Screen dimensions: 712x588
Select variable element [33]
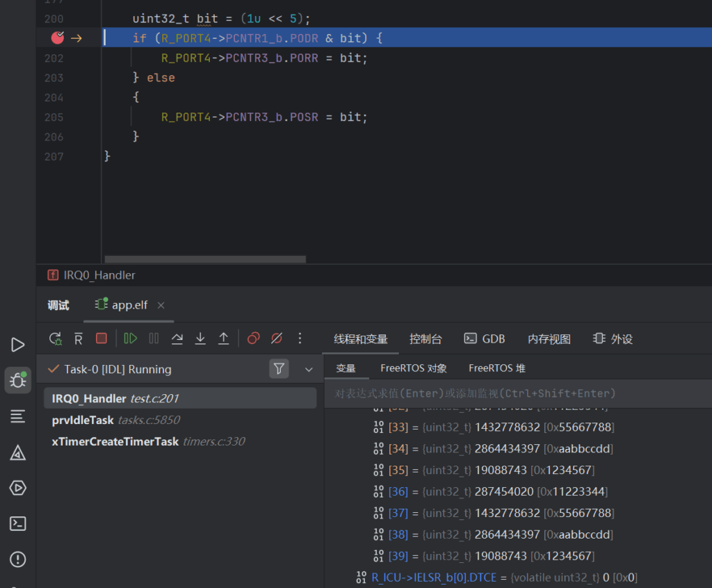[x=493, y=427]
